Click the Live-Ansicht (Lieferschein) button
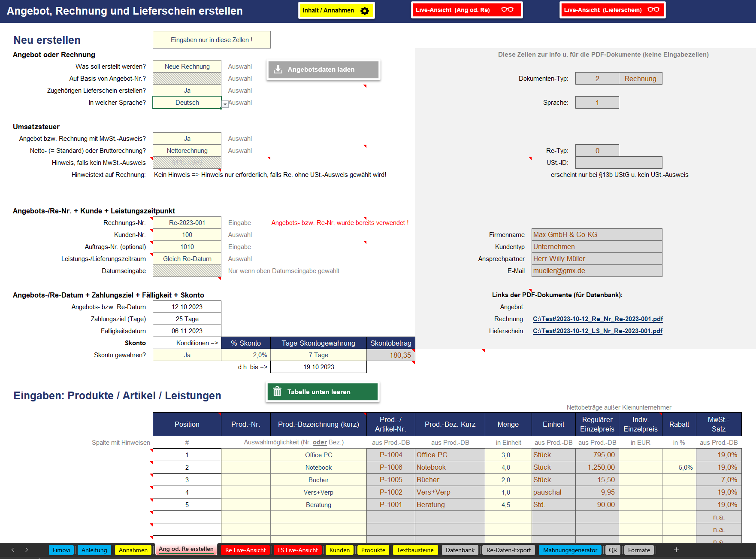The image size is (756, 559). coord(613,10)
